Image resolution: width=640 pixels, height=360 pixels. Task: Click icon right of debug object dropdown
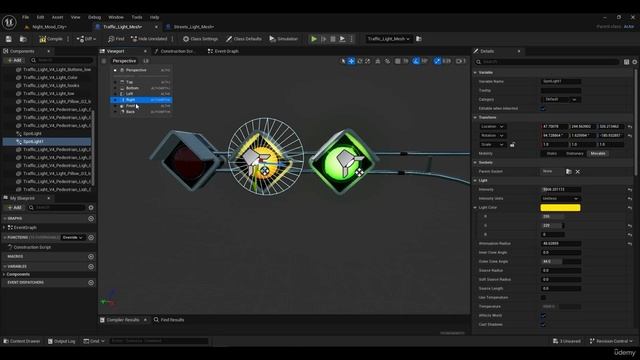click(419, 39)
